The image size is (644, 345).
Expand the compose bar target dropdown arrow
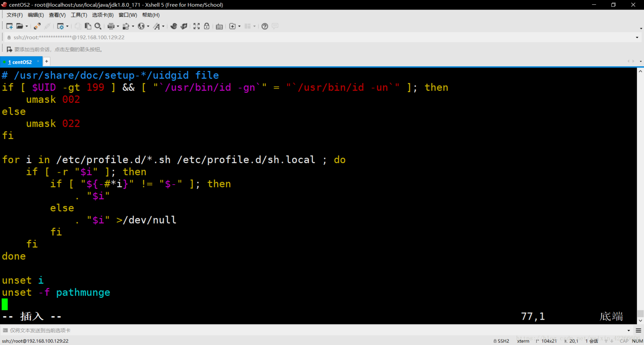[628, 330]
